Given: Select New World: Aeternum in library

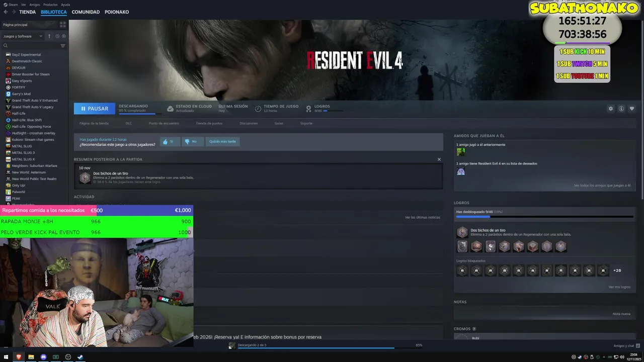Looking at the screenshot, I should [x=29, y=172].
